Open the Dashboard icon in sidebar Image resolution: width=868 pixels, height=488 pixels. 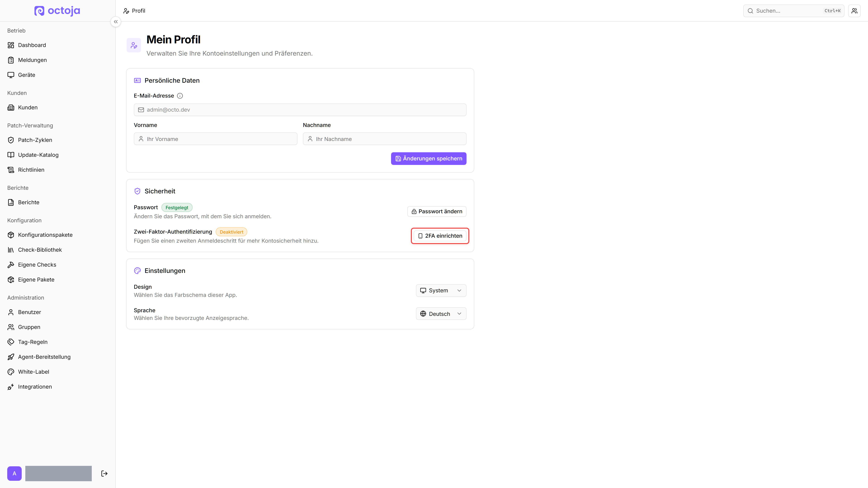pos(11,45)
